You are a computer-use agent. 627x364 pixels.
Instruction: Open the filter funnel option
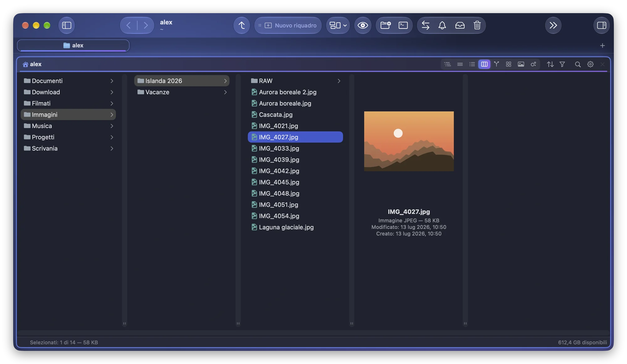tap(562, 64)
